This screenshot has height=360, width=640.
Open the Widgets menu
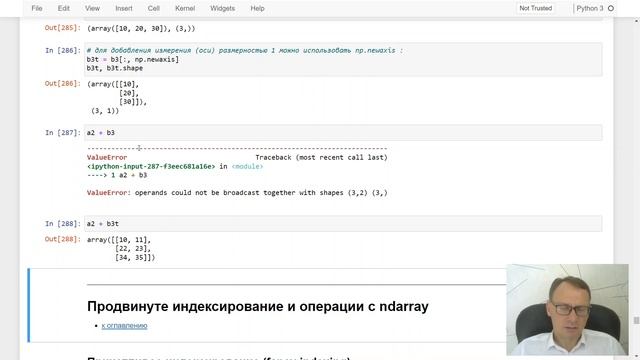[222, 8]
